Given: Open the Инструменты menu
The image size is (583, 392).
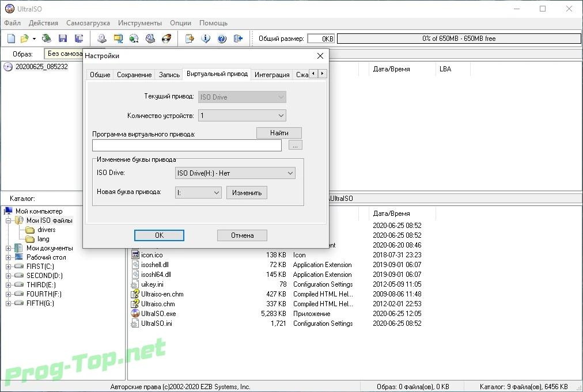Looking at the screenshot, I should (140, 23).
